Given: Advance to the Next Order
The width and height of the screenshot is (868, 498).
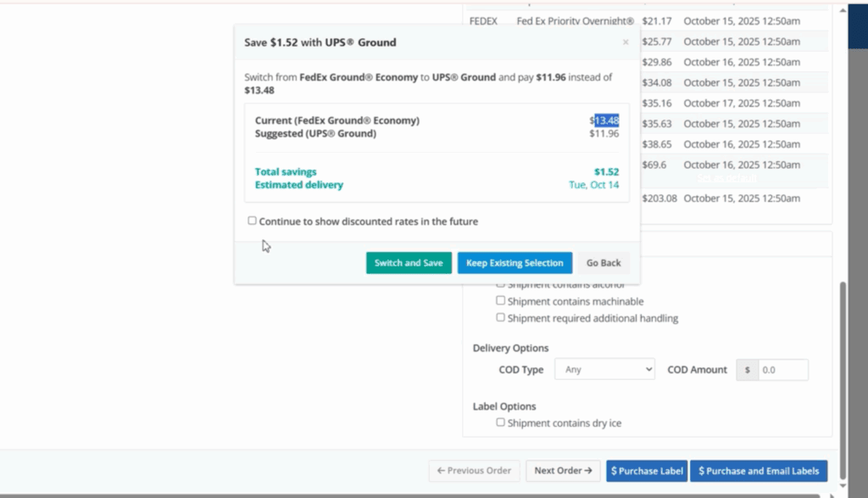Looking at the screenshot, I should coord(563,471).
